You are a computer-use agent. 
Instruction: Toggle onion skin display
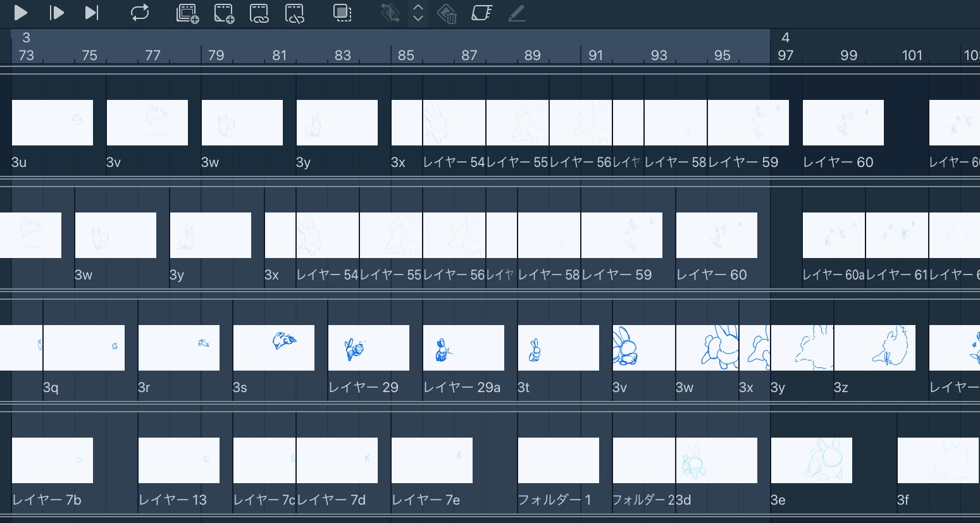click(x=342, y=13)
